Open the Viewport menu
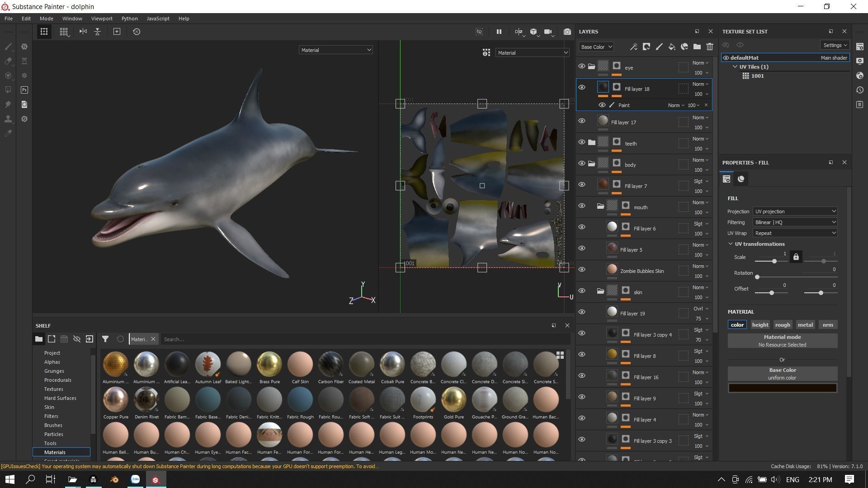The width and height of the screenshot is (868, 488). click(x=102, y=19)
